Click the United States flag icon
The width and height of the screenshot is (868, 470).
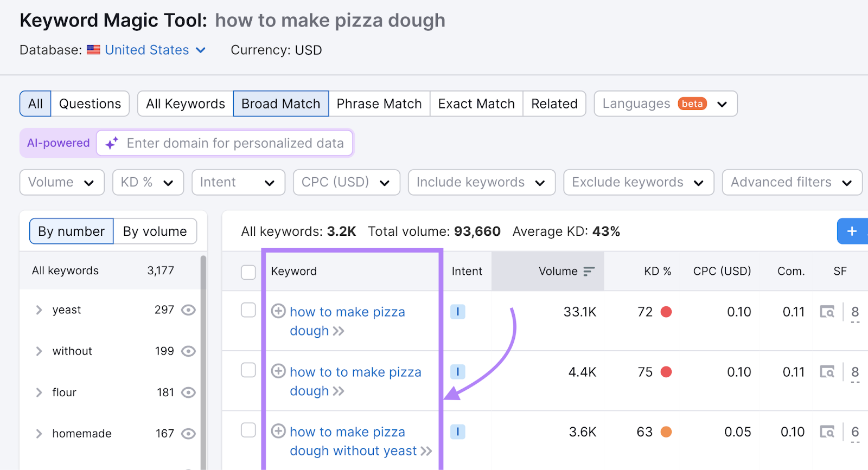93,49
